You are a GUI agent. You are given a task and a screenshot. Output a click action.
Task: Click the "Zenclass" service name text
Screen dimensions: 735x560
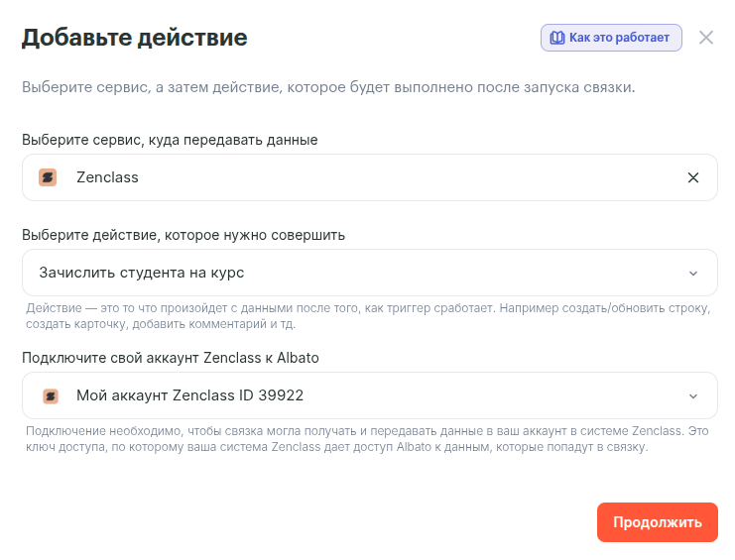(x=107, y=177)
